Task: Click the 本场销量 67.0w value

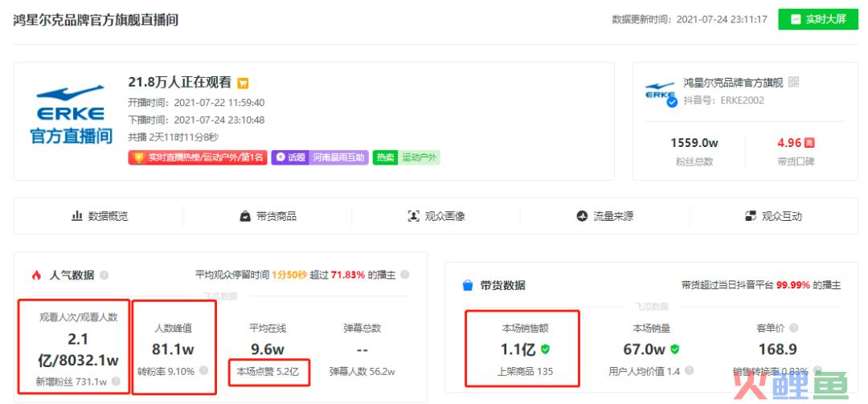Action: click(x=645, y=349)
